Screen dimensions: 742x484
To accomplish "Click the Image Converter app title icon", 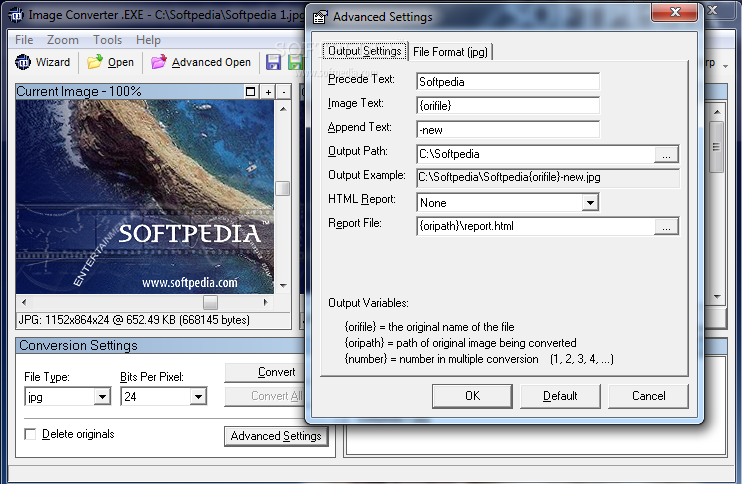I will point(16,15).
